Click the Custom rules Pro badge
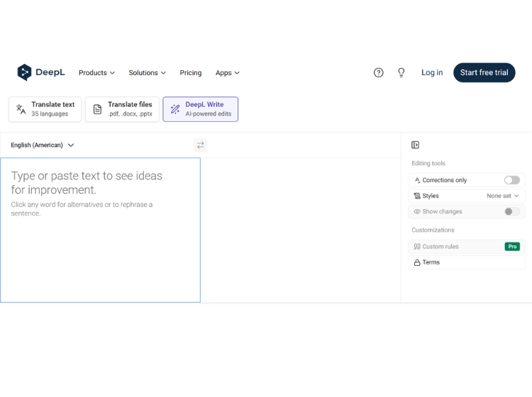 512,247
